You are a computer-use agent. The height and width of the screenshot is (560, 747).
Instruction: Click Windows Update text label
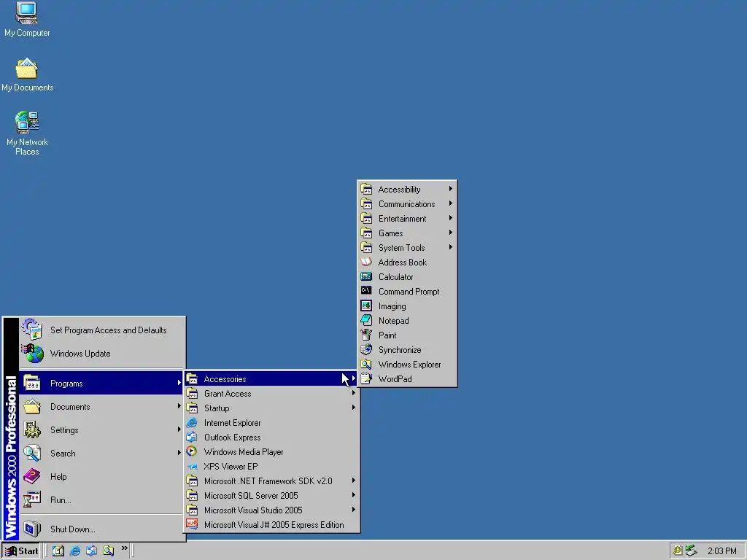pos(80,354)
